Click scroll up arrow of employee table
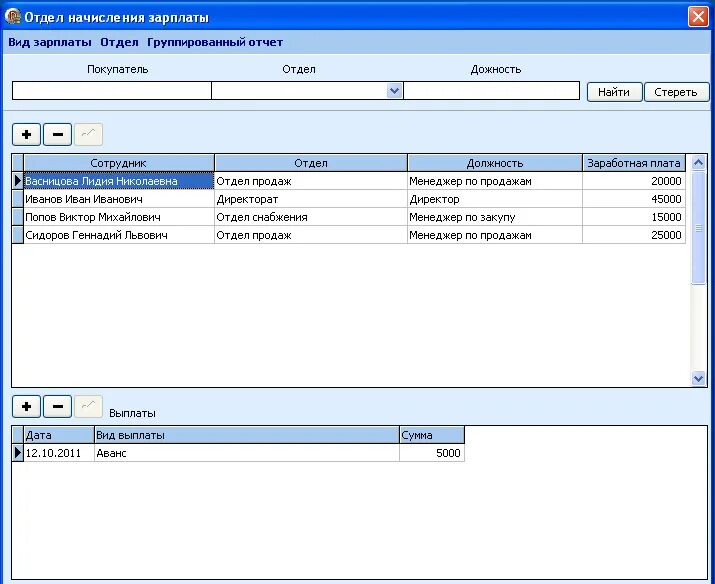Image resolution: width=715 pixels, height=584 pixels. pyautogui.click(x=699, y=163)
